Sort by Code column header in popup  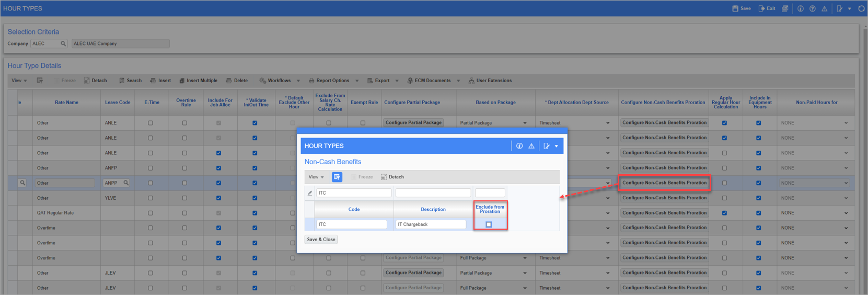[354, 209]
